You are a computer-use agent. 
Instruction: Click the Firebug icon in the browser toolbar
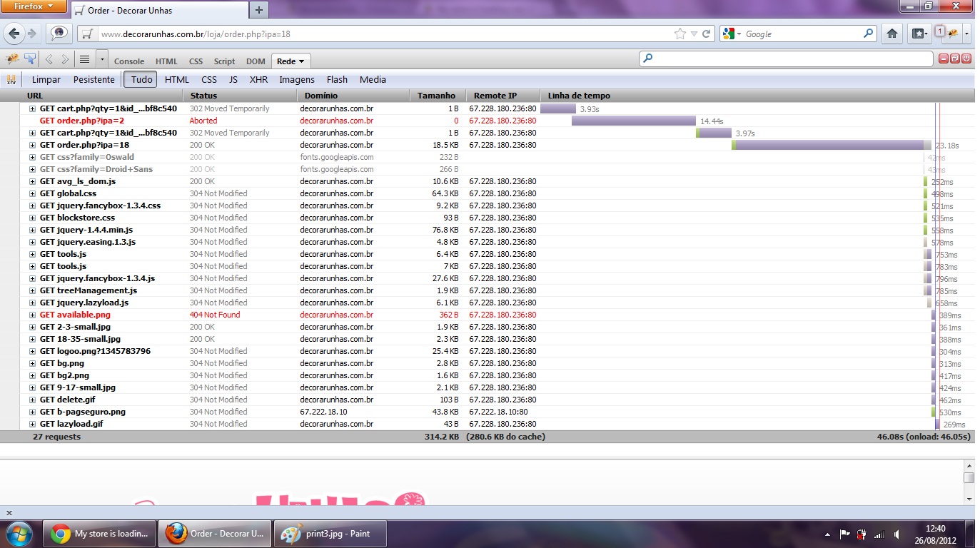[951, 34]
